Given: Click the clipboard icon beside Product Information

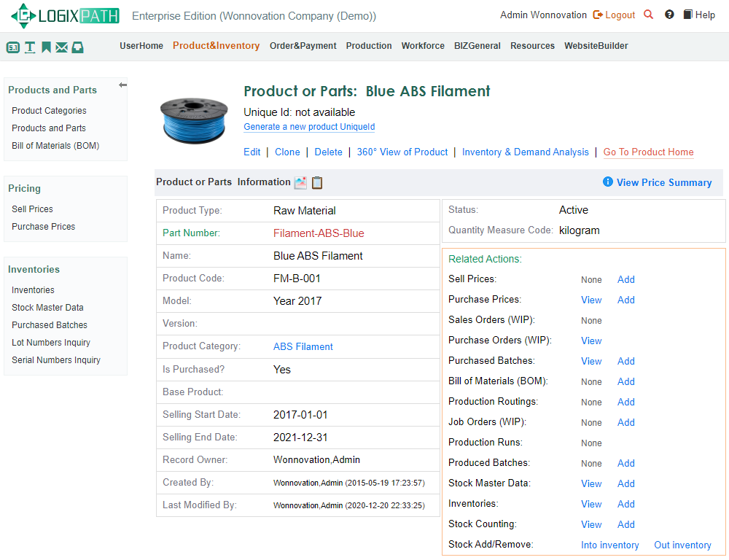Looking at the screenshot, I should click(x=317, y=183).
